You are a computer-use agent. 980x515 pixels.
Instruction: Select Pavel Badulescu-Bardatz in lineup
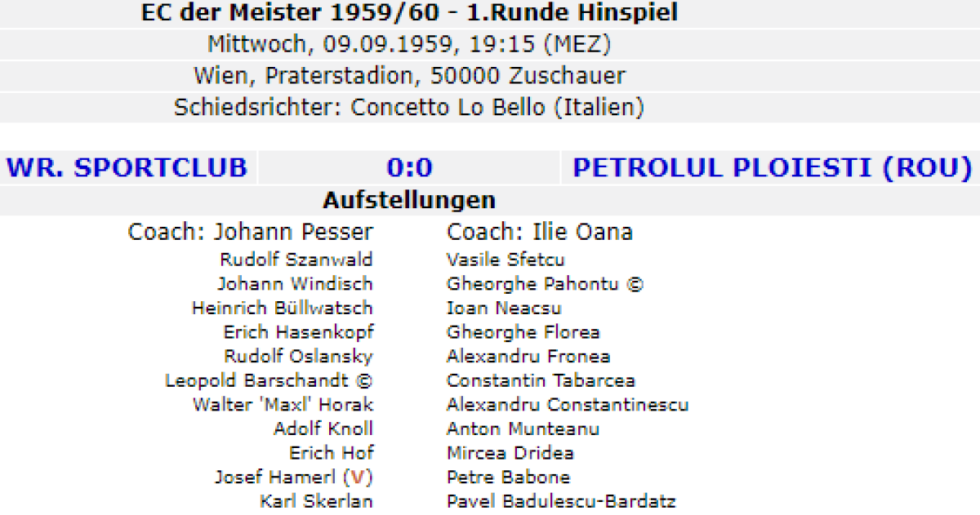point(561,501)
